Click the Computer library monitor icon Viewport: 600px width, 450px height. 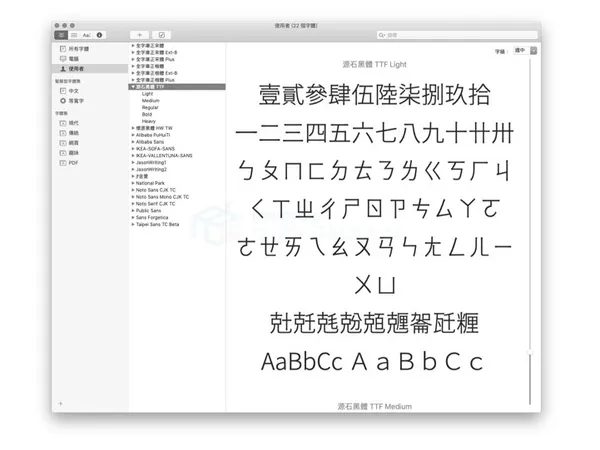63,59
